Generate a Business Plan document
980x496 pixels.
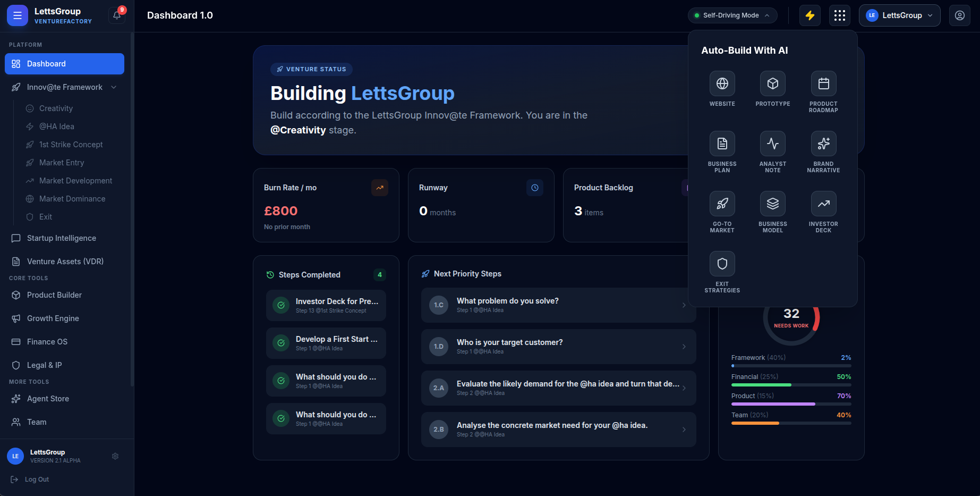[x=722, y=144]
